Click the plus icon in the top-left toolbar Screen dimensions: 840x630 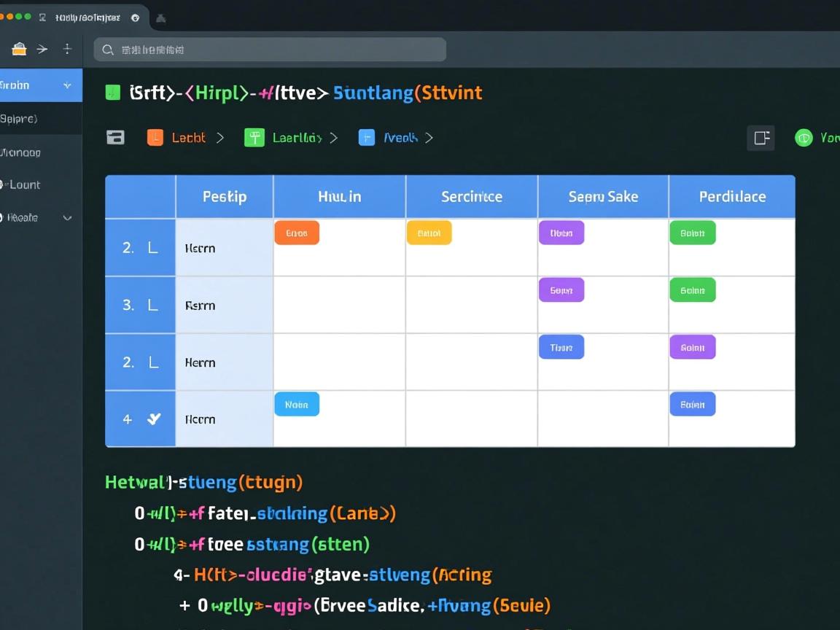[67, 49]
